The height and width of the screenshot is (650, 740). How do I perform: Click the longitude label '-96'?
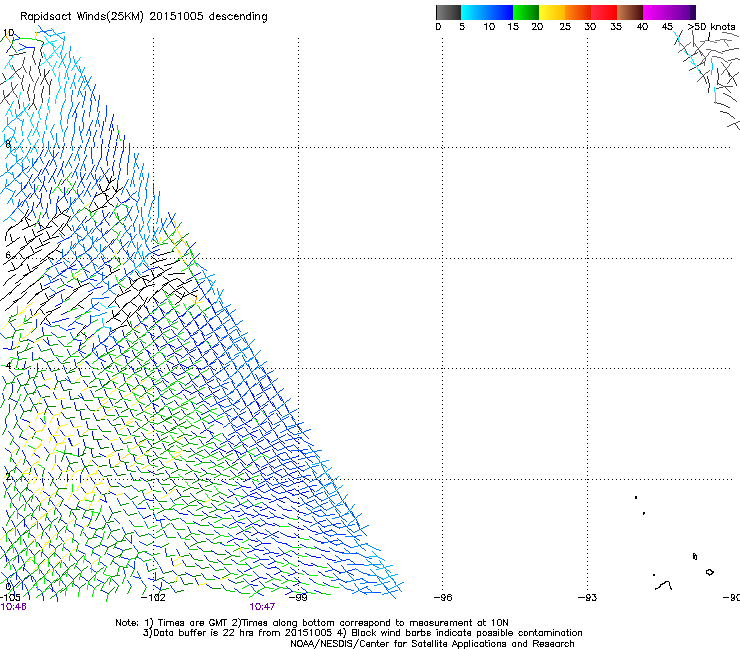[443, 597]
